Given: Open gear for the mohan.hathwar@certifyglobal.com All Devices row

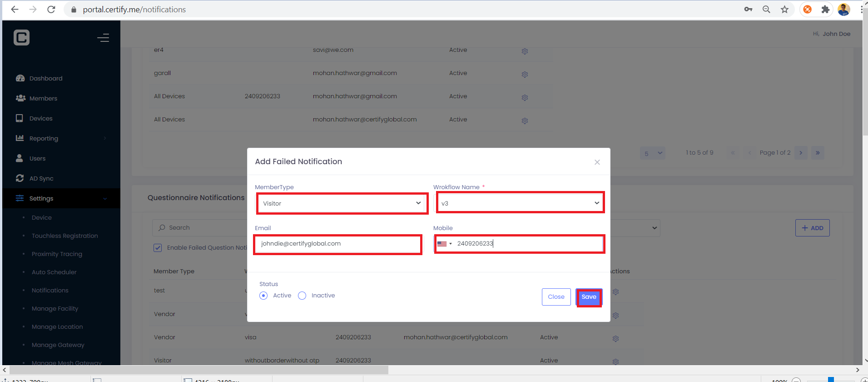Looking at the screenshot, I should 525,121.
